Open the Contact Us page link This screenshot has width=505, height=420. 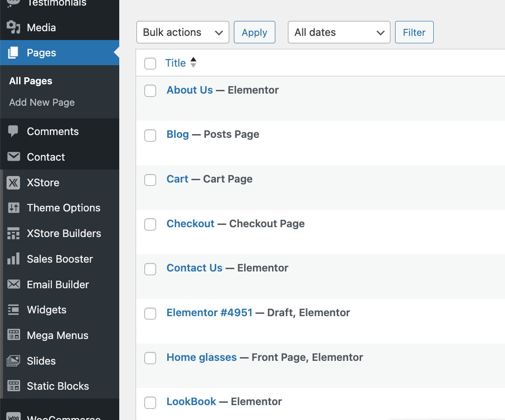coord(195,268)
